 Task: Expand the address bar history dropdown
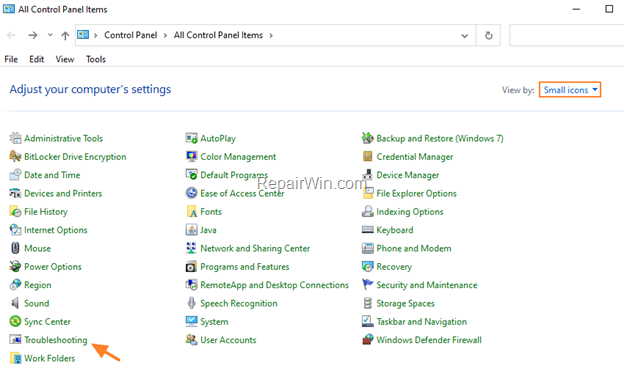[464, 35]
